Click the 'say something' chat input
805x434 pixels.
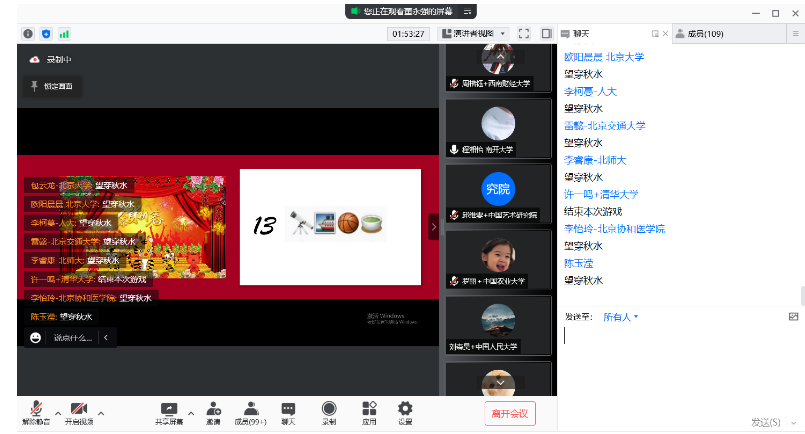tap(73, 338)
